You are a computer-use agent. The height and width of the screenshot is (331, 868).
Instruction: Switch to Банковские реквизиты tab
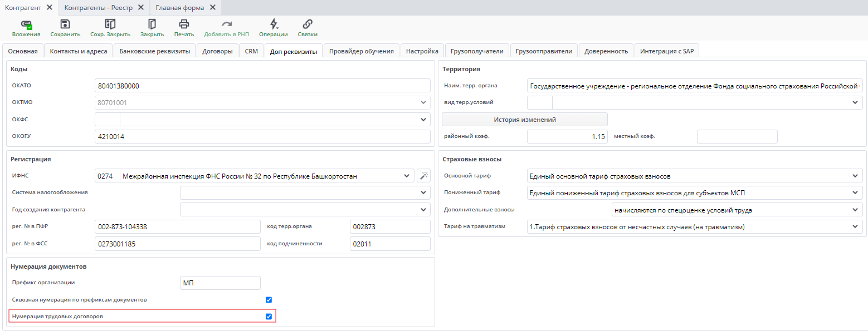point(154,51)
